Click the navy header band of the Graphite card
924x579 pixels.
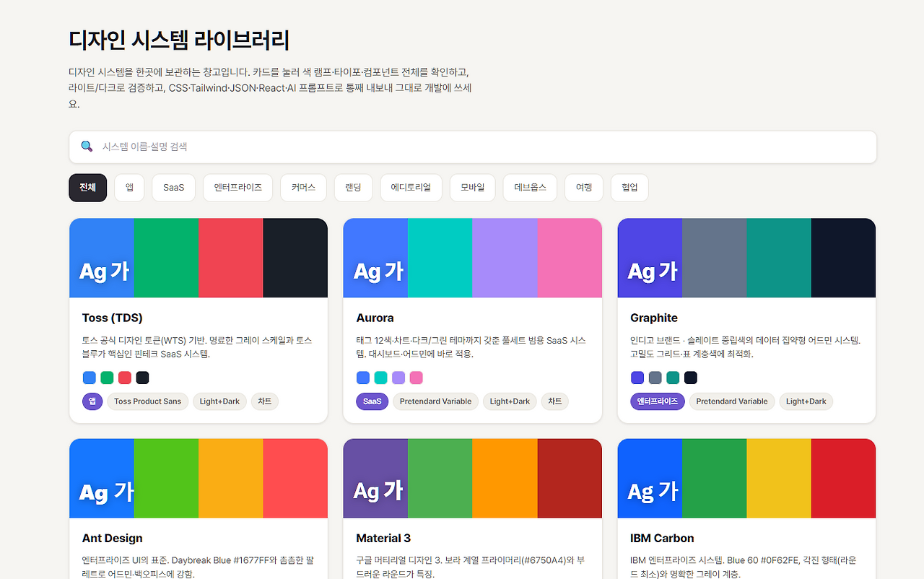pyautogui.click(x=843, y=258)
